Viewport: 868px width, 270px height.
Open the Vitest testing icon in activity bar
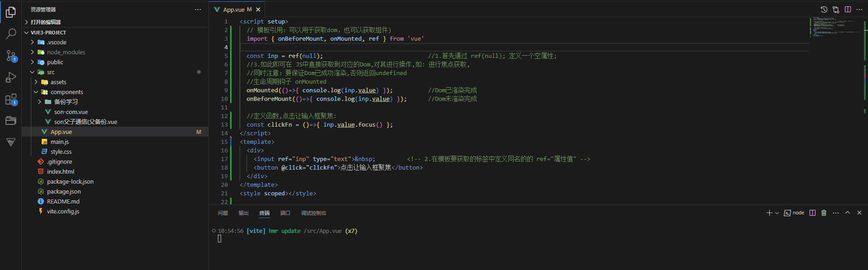click(x=11, y=142)
